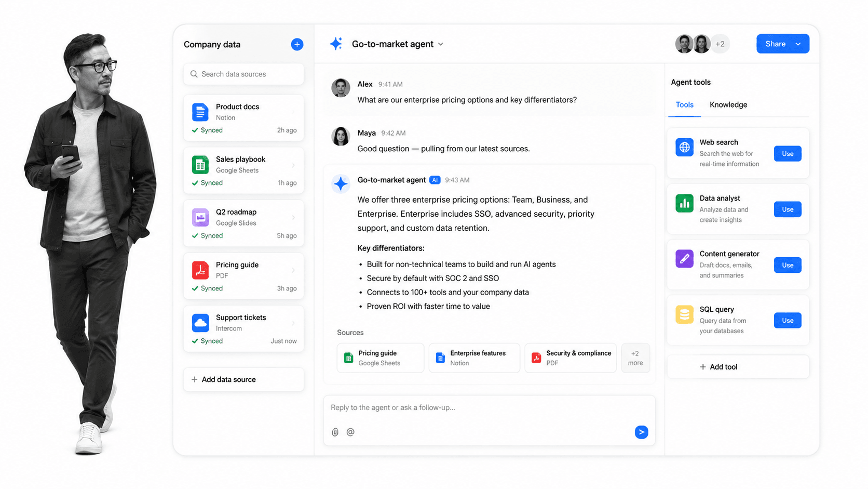
Task: Open the Go-to-market agent dropdown chevron
Action: point(441,44)
